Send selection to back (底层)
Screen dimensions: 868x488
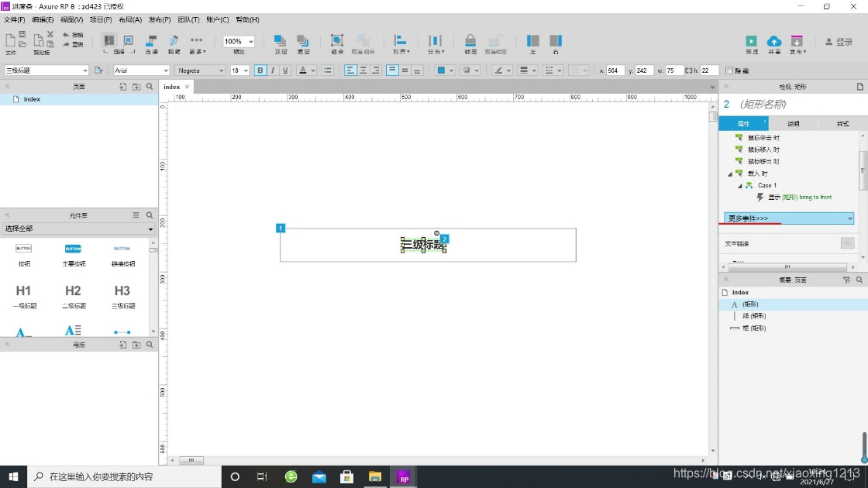tap(303, 40)
